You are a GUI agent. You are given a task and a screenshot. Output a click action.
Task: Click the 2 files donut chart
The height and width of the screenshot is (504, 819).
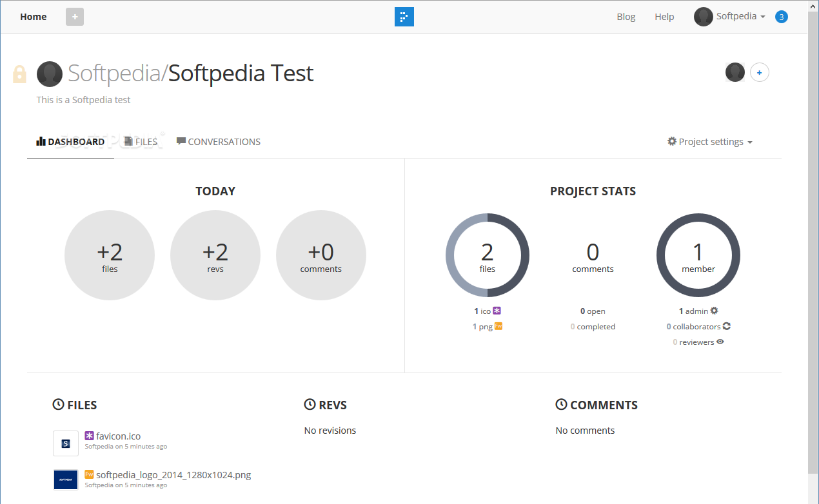coord(488,255)
